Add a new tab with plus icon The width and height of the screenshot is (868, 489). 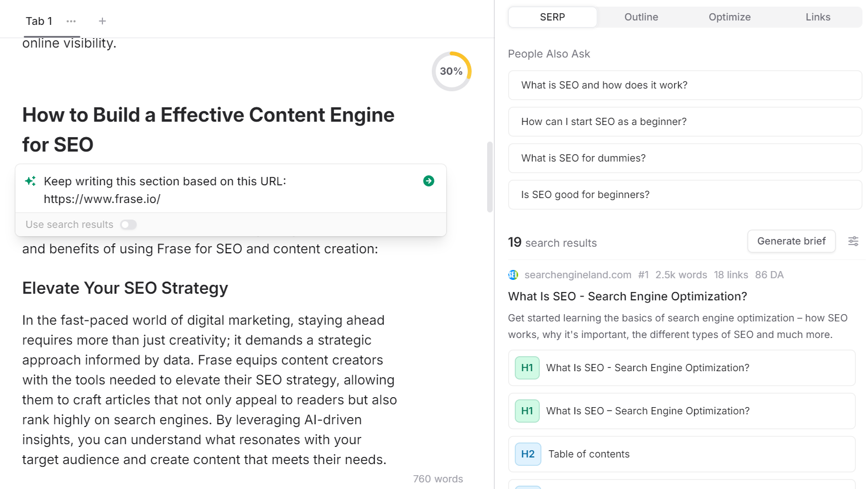click(x=102, y=21)
